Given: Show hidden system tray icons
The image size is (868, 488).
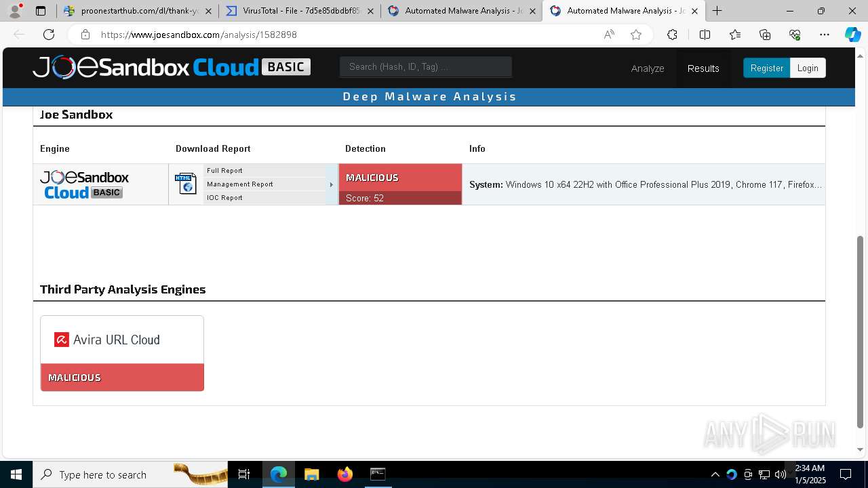Looking at the screenshot, I should [715, 474].
